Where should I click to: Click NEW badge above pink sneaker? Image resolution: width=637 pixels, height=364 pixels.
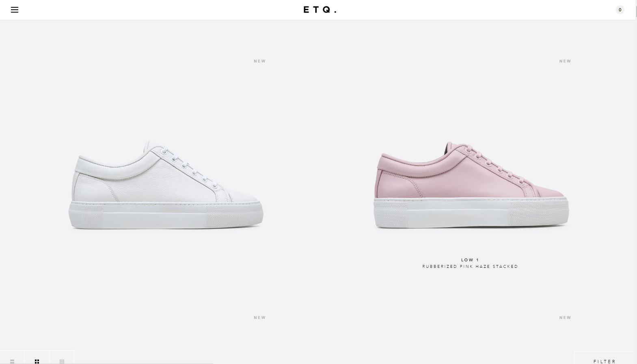565,61
